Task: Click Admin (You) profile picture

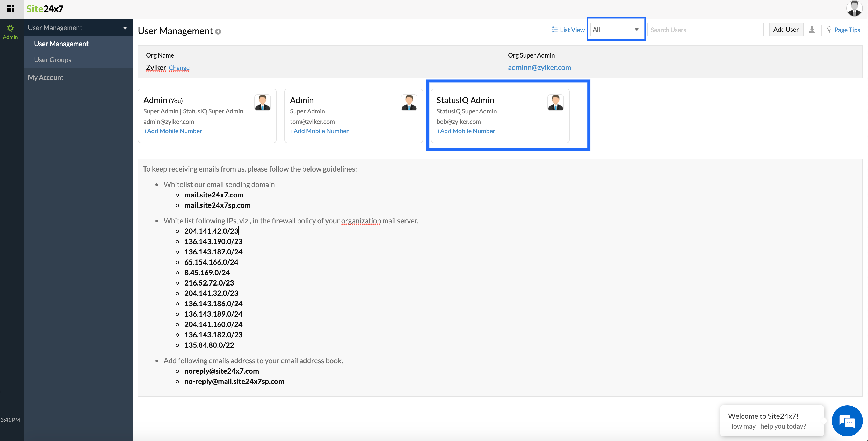Action: pos(263,103)
